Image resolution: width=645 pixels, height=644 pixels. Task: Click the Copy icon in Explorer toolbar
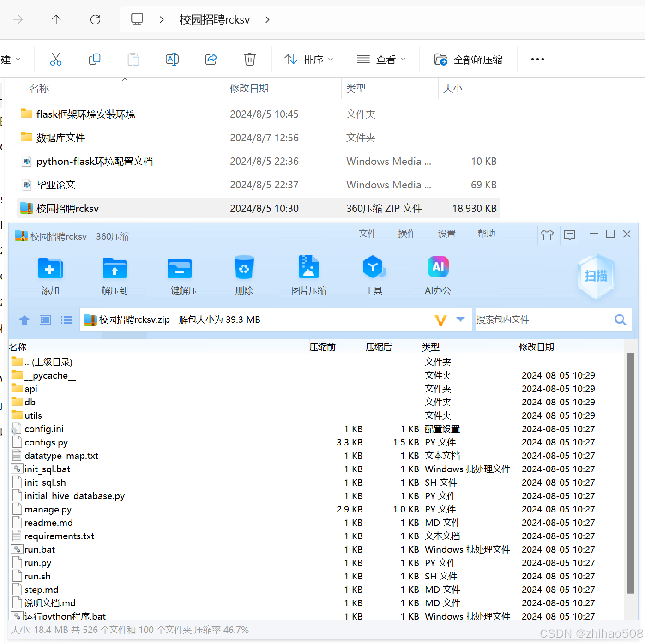(x=95, y=59)
